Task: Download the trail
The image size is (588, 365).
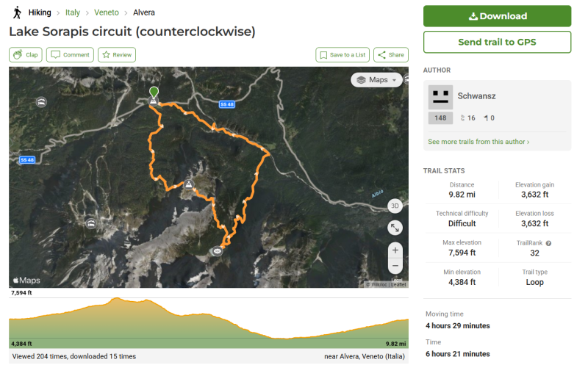Action: 497,16
